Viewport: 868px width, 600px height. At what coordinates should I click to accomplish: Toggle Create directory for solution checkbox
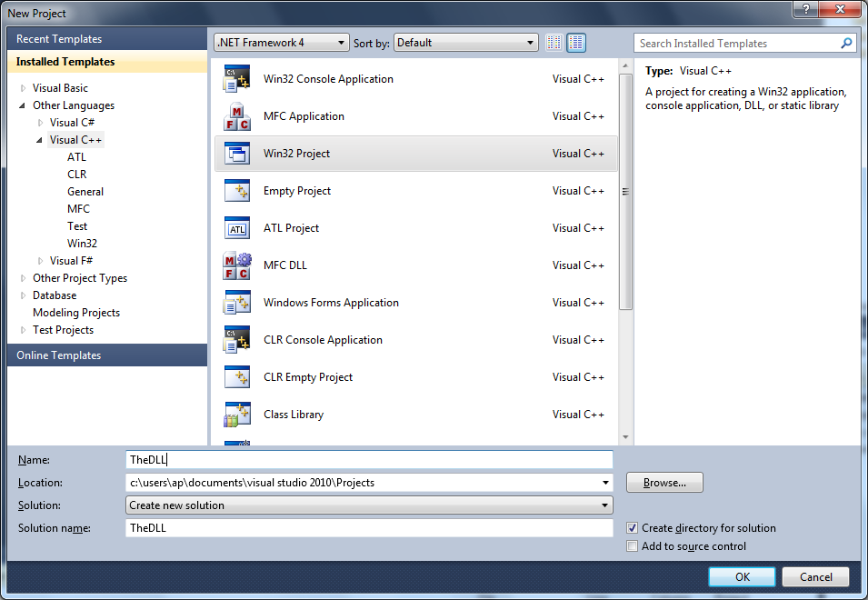(x=633, y=528)
